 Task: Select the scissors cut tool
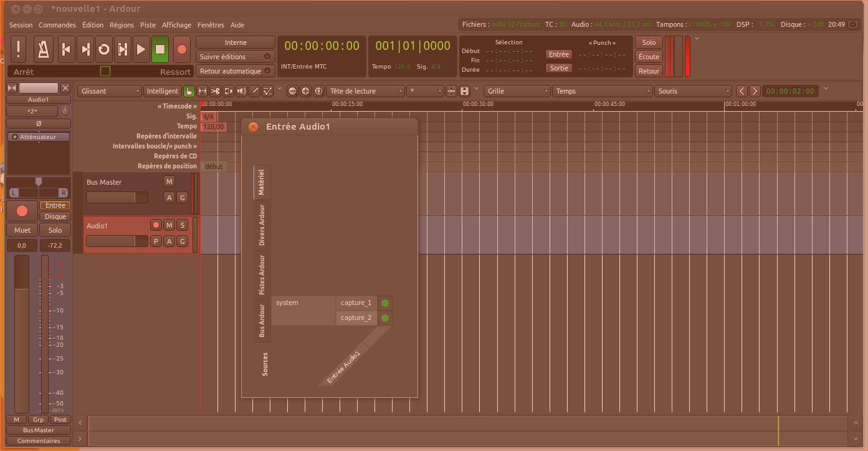click(x=215, y=91)
